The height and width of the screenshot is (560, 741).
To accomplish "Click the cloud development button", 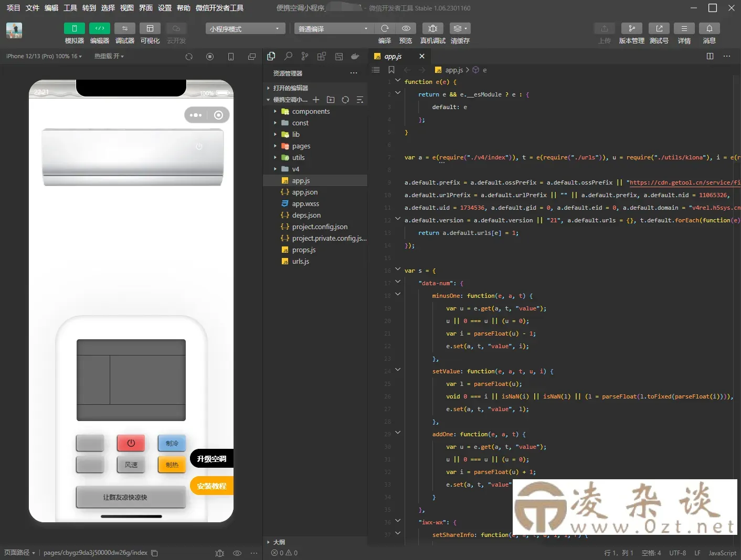I will [x=176, y=28].
